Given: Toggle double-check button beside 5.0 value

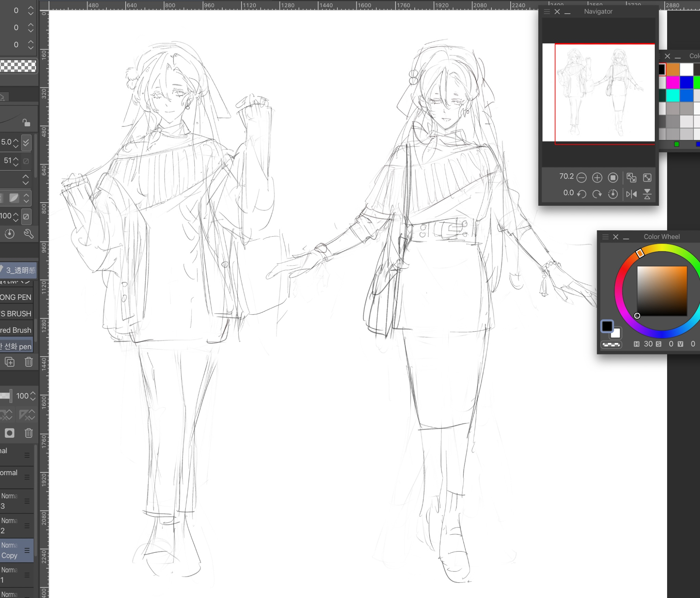Looking at the screenshot, I should [x=26, y=142].
